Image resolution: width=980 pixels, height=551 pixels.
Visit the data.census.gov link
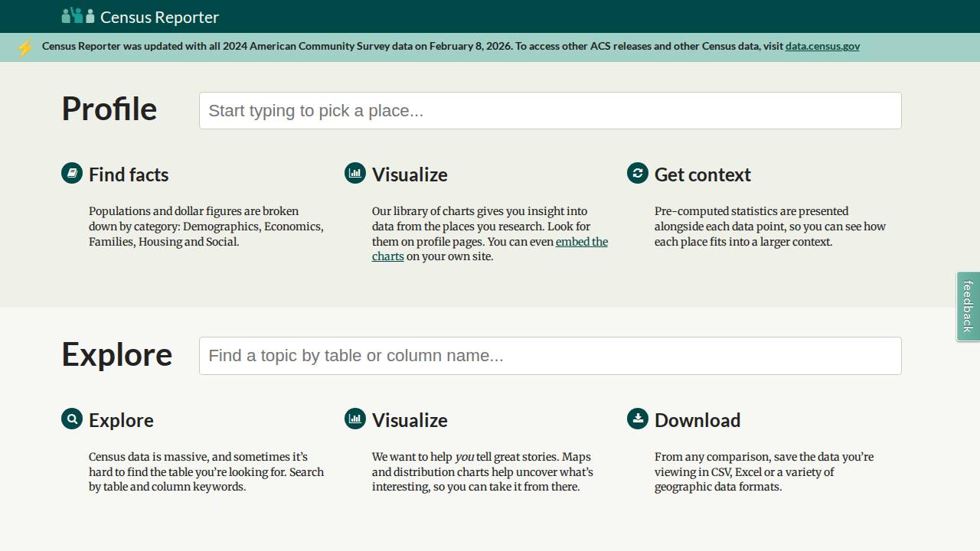(x=822, y=46)
